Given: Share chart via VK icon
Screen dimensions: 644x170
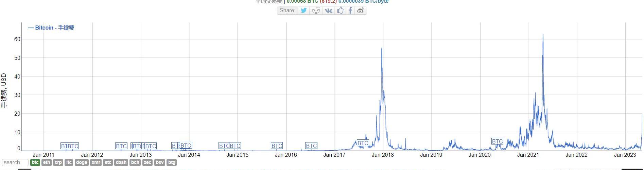Looking at the screenshot, I should [328, 11].
